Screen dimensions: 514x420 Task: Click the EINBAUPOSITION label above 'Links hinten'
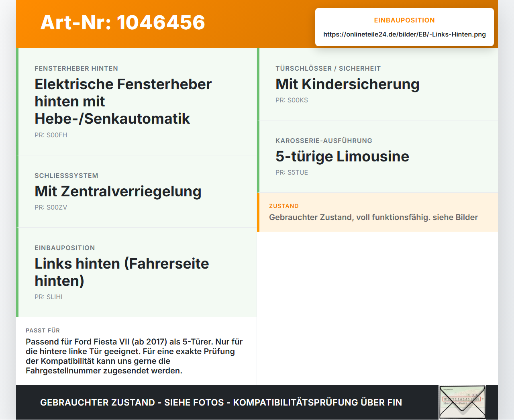[x=65, y=248]
